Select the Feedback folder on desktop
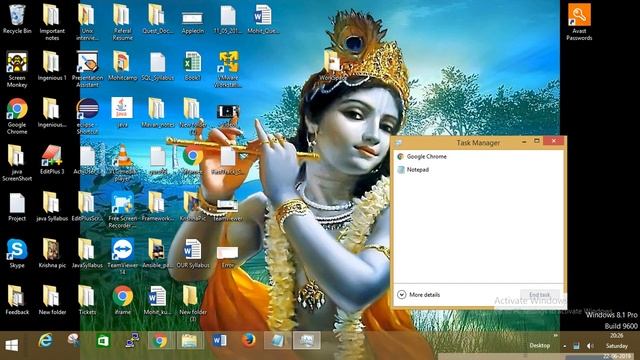Image resolution: width=640 pixels, height=360 pixels. 17,300
